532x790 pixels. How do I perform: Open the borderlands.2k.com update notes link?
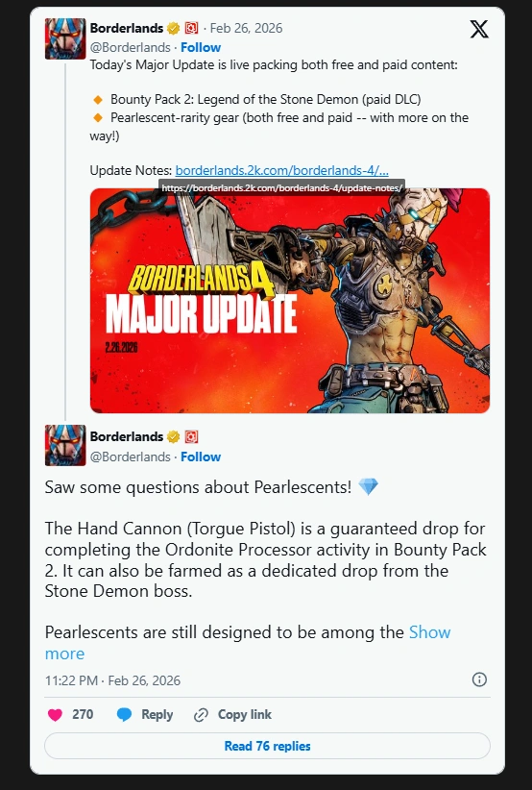[282, 170]
